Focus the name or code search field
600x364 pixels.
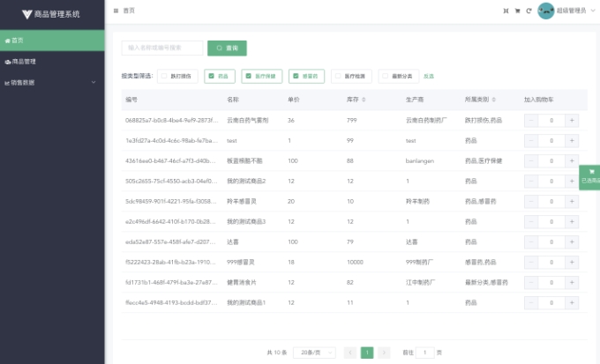(162, 48)
